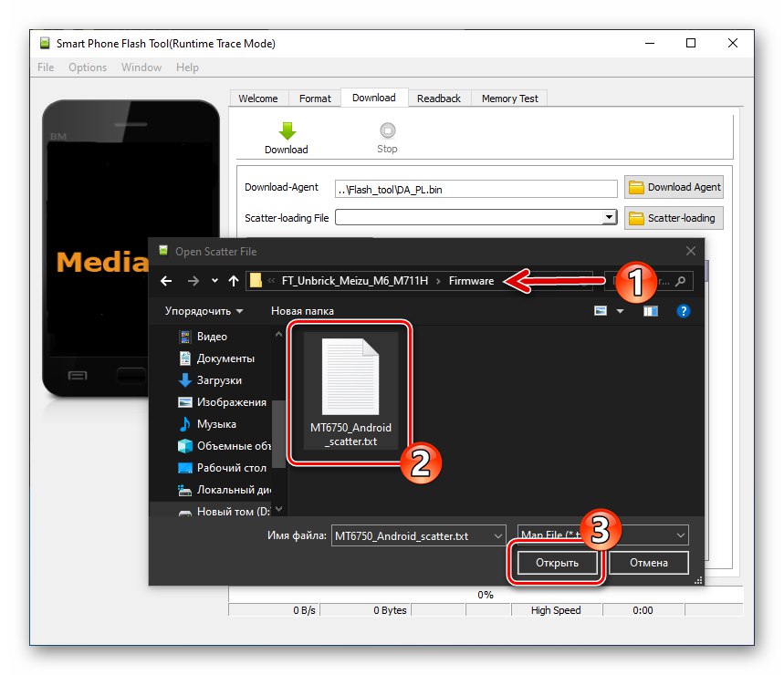
Task: Click Новая папка button
Action: 302,311
